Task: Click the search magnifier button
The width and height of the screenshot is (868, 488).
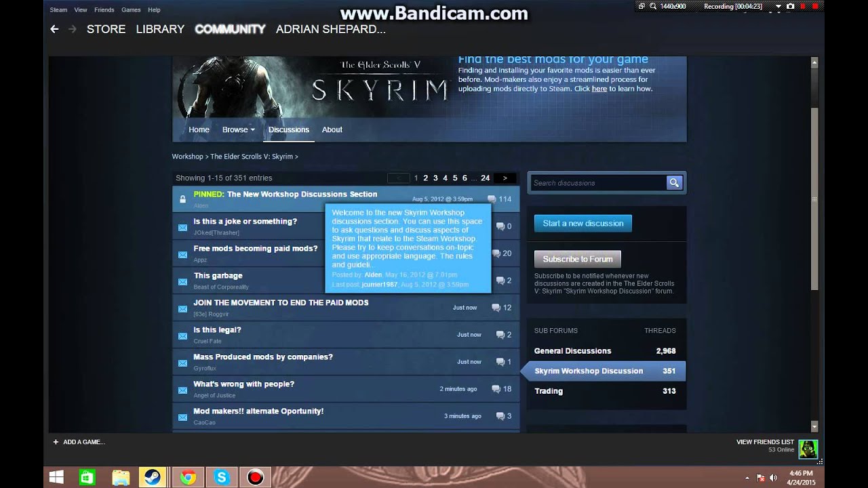Action: pos(674,183)
